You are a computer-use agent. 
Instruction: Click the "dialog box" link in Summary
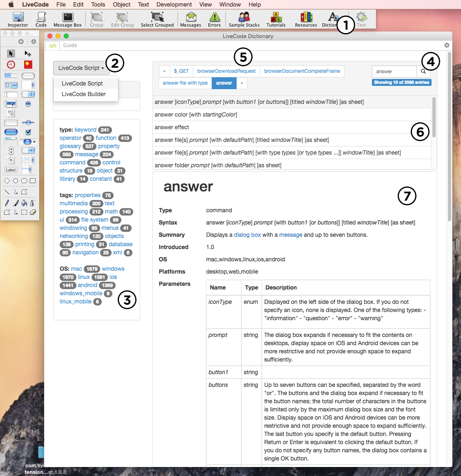[x=247, y=235]
